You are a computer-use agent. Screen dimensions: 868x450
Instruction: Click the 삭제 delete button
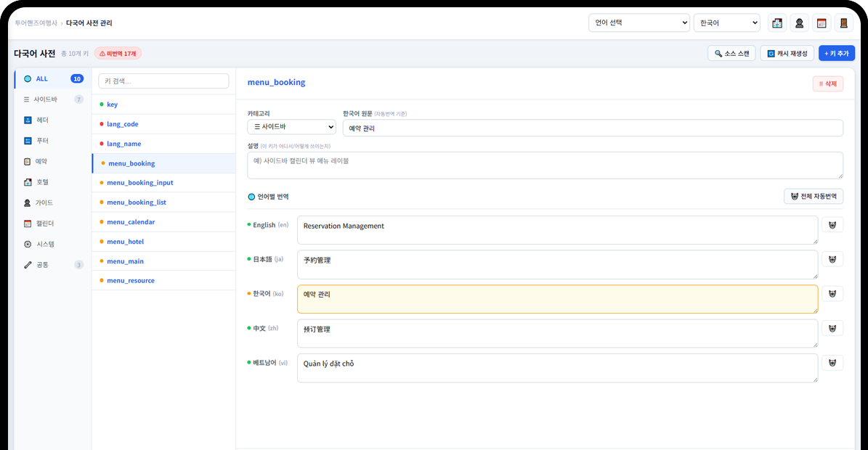click(827, 83)
